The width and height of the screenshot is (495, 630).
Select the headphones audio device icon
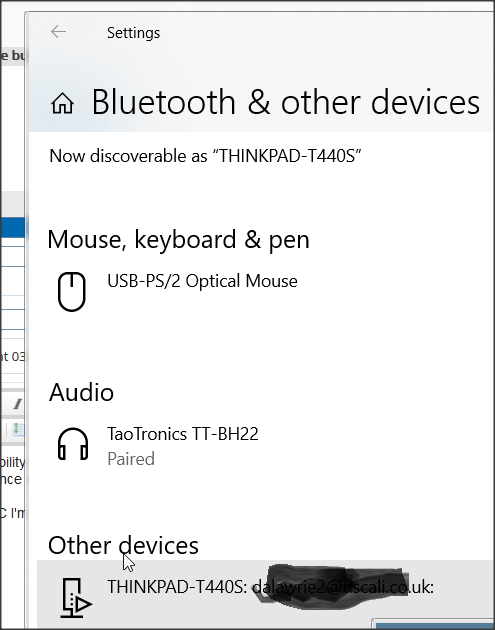[x=73, y=444]
